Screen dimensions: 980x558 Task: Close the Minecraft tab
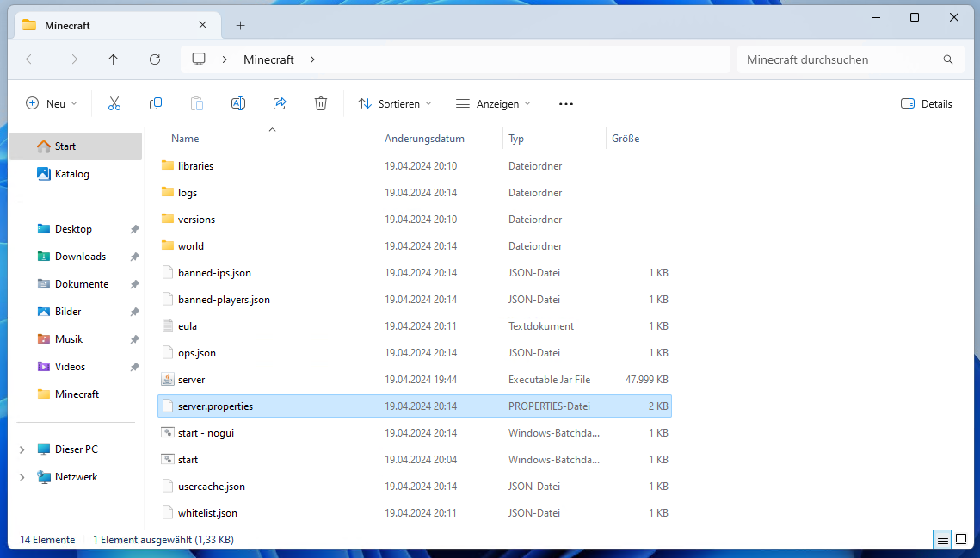(x=202, y=25)
